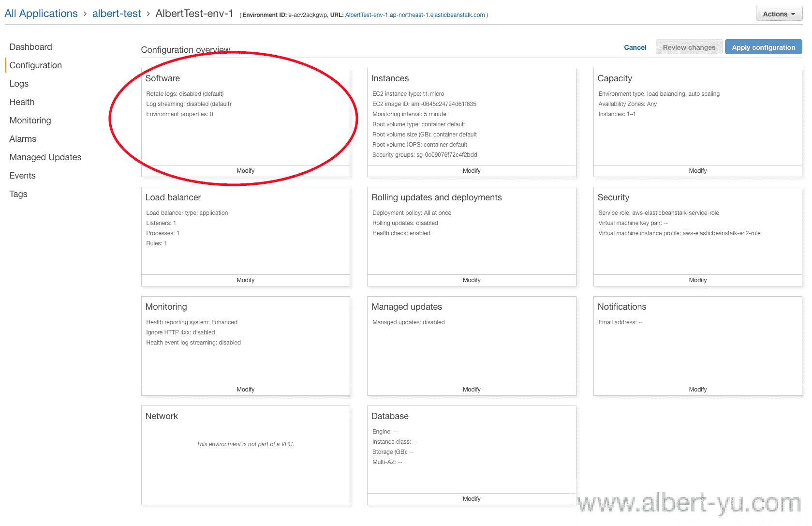Modify the Software configuration card
Viewport: 812px width, 526px height.
click(x=246, y=171)
